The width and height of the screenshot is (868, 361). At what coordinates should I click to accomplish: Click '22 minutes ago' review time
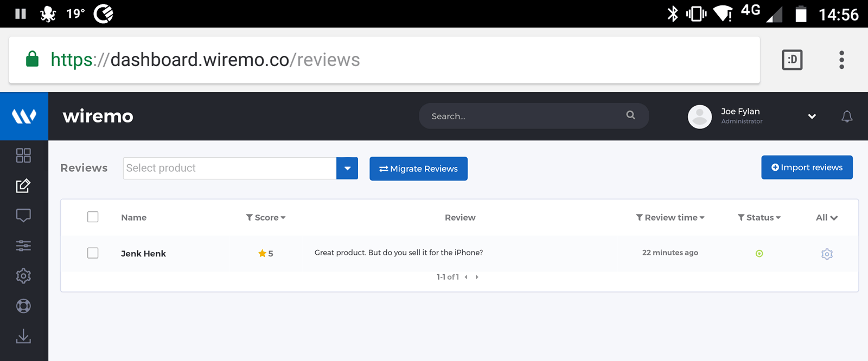pyautogui.click(x=670, y=253)
